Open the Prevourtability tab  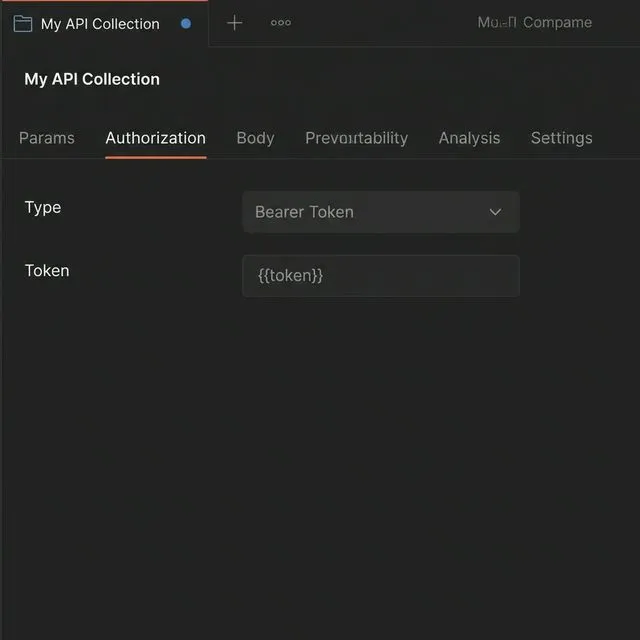356,138
